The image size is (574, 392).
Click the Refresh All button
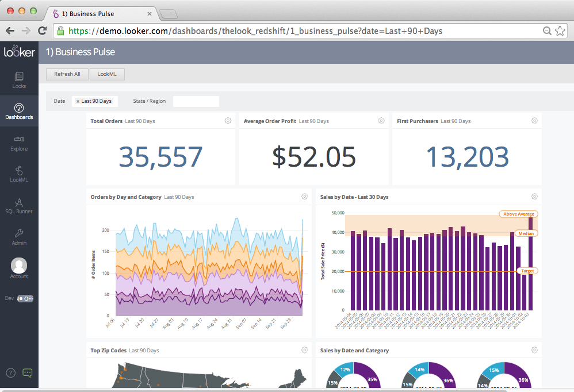[67, 74]
